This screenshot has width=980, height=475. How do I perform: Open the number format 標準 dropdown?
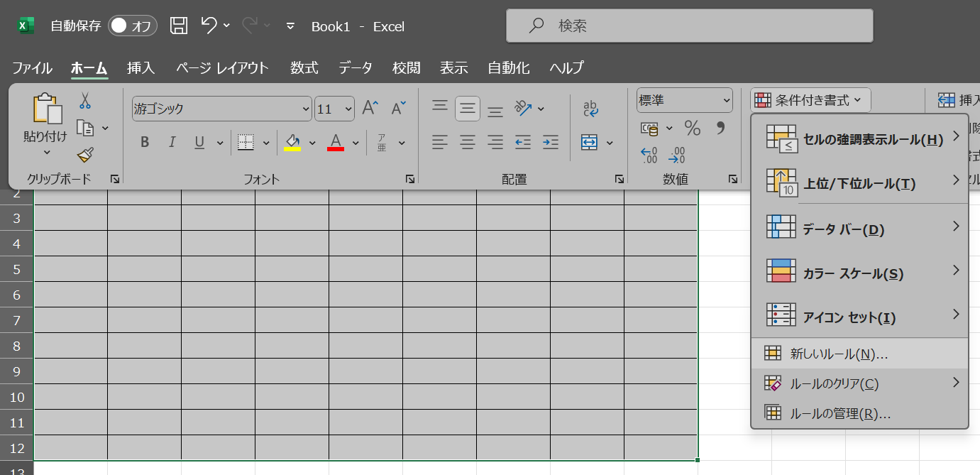click(x=726, y=101)
